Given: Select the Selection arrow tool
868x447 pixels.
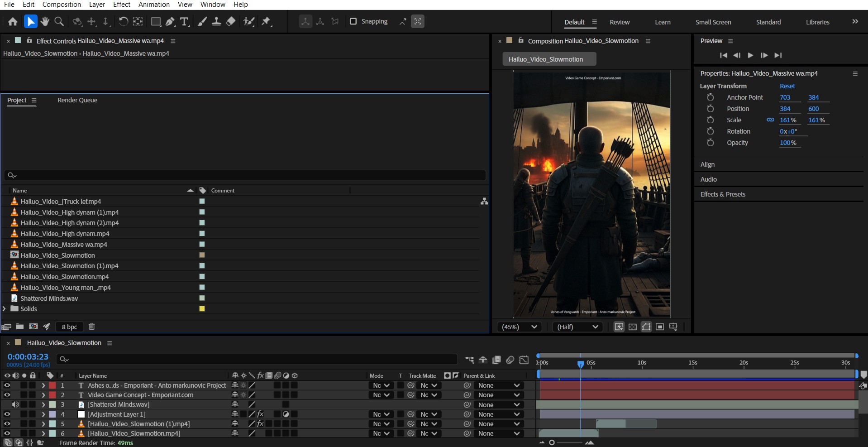Looking at the screenshot, I should 30,21.
